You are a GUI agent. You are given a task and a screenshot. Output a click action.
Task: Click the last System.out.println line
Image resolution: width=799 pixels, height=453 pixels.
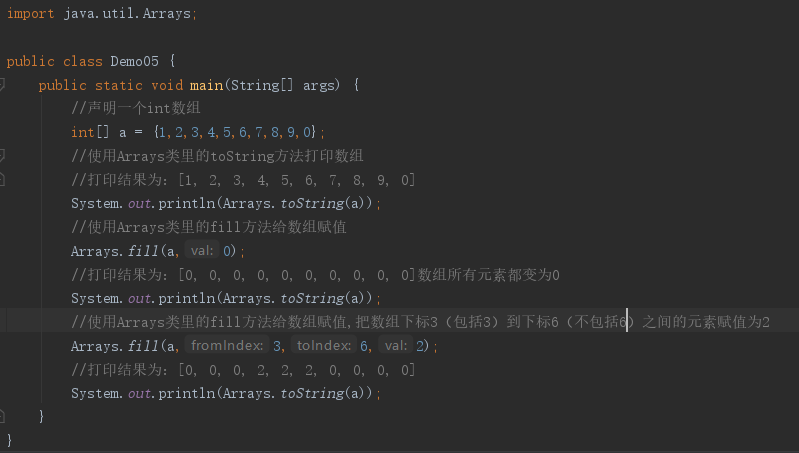(226, 393)
